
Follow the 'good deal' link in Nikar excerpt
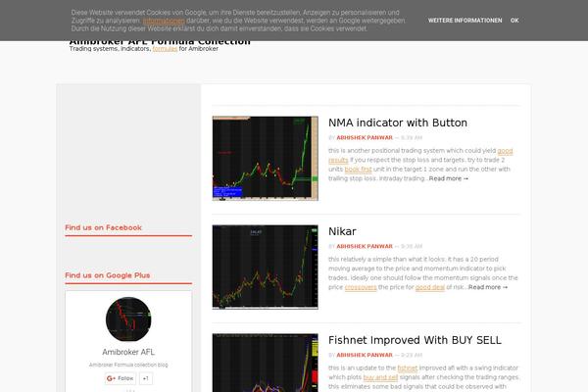click(x=430, y=287)
